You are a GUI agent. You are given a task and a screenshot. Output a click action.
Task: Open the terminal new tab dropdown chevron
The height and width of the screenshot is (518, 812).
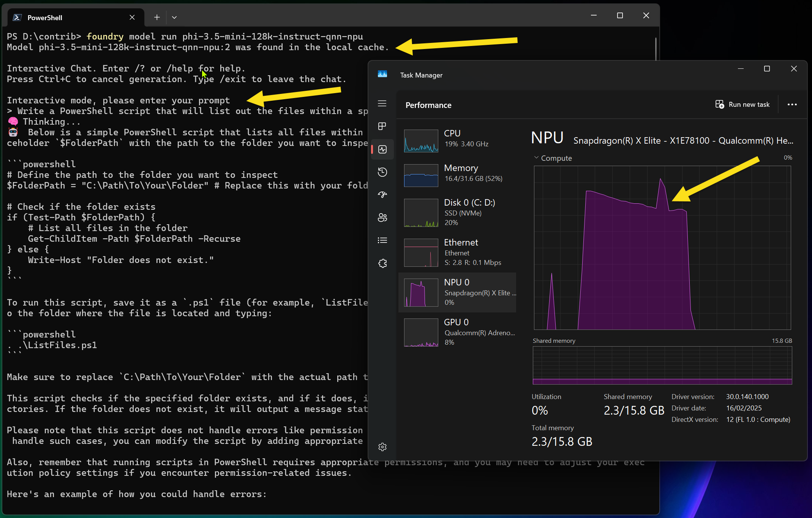tap(174, 17)
